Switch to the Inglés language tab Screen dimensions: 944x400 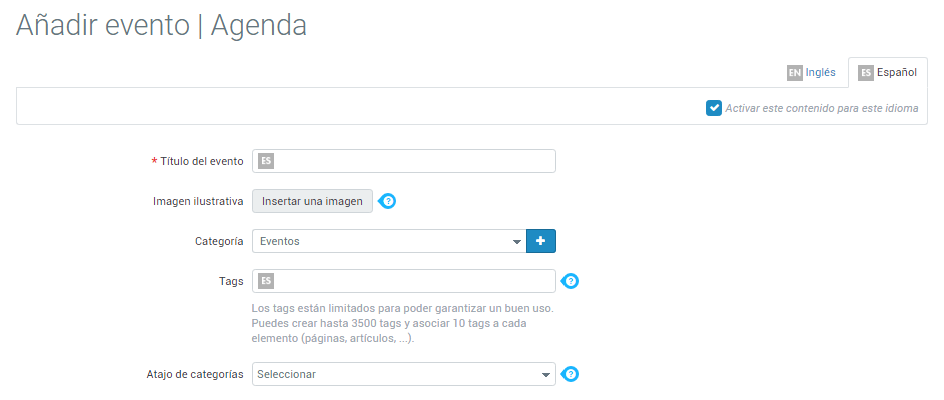pyautogui.click(x=812, y=73)
